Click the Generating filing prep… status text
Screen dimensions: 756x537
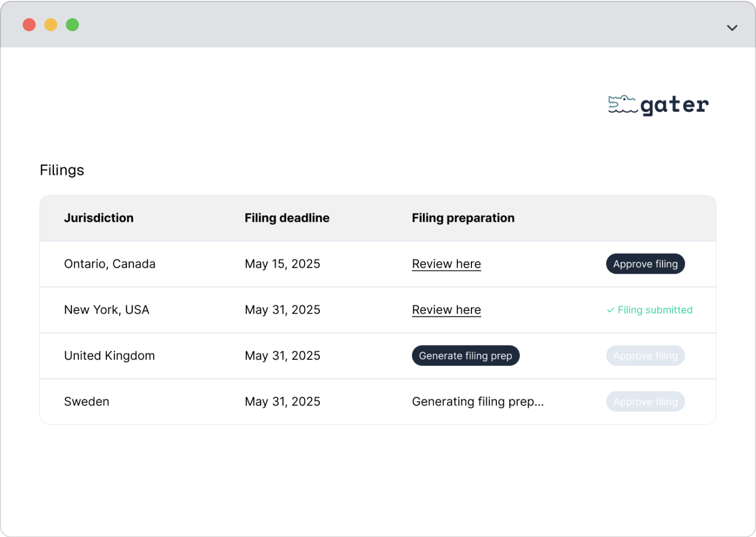tap(477, 402)
